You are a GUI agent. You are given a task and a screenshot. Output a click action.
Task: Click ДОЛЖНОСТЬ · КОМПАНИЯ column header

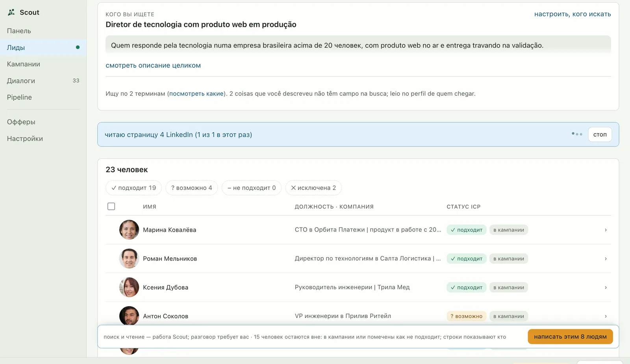(334, 207)
